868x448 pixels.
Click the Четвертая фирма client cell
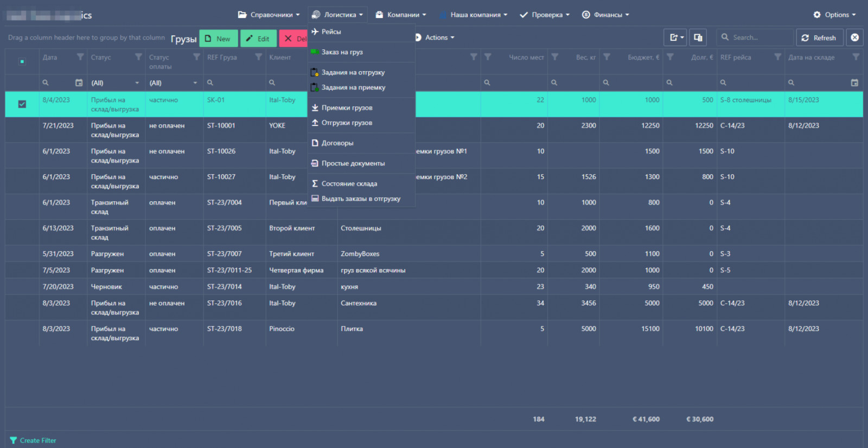click(x=302, y=270)
